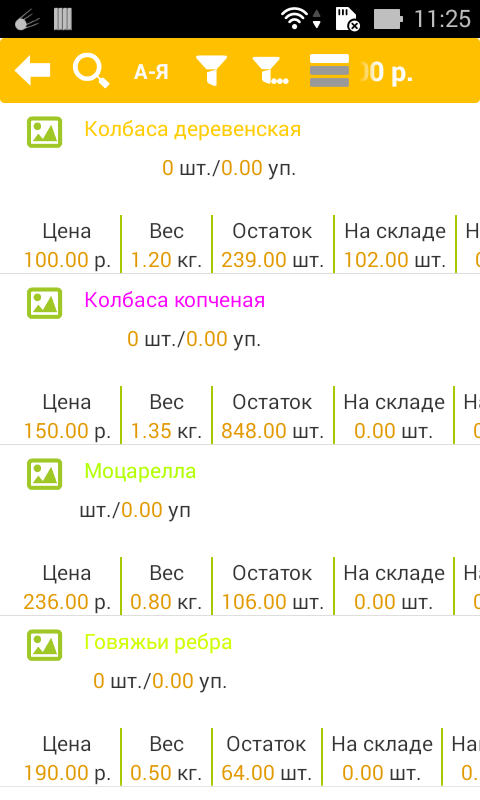The height and width of the screenshot is (800, 480).
Task: Open the funnel filter
Action: 211,71
